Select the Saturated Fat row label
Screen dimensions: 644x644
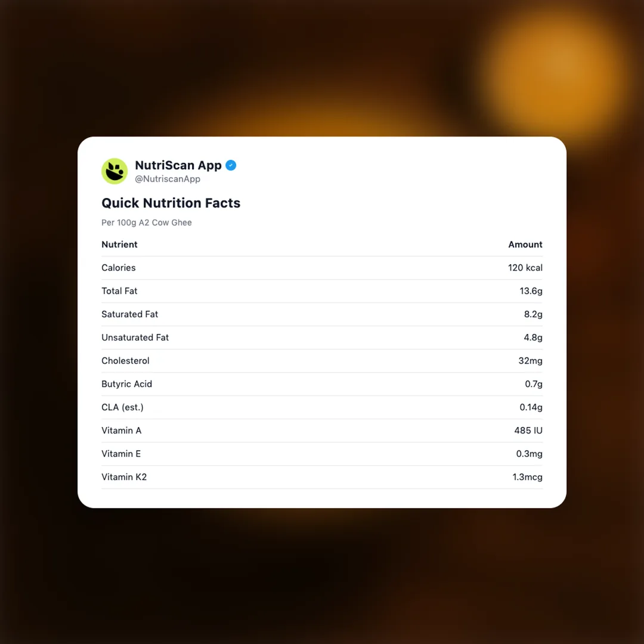pos(129,314)
